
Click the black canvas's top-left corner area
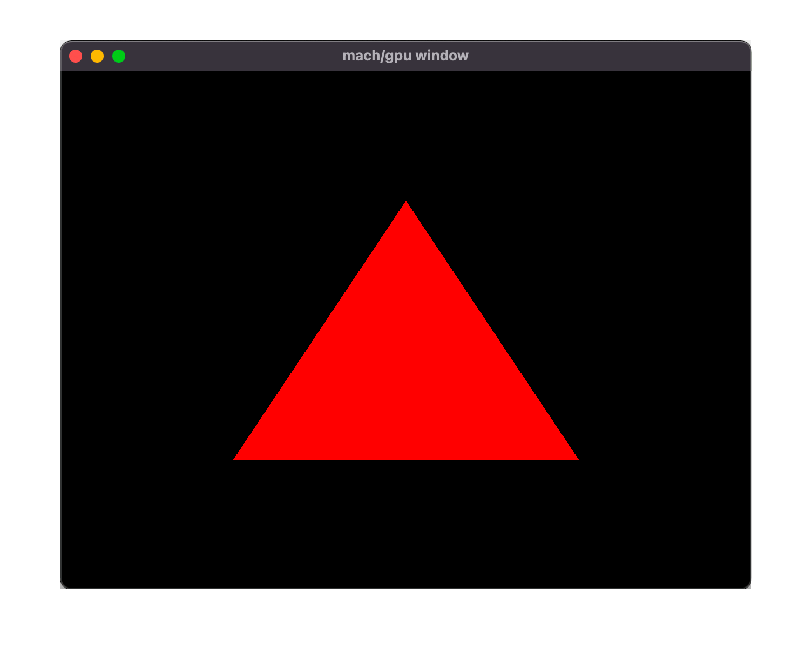[x=81, y=89]
